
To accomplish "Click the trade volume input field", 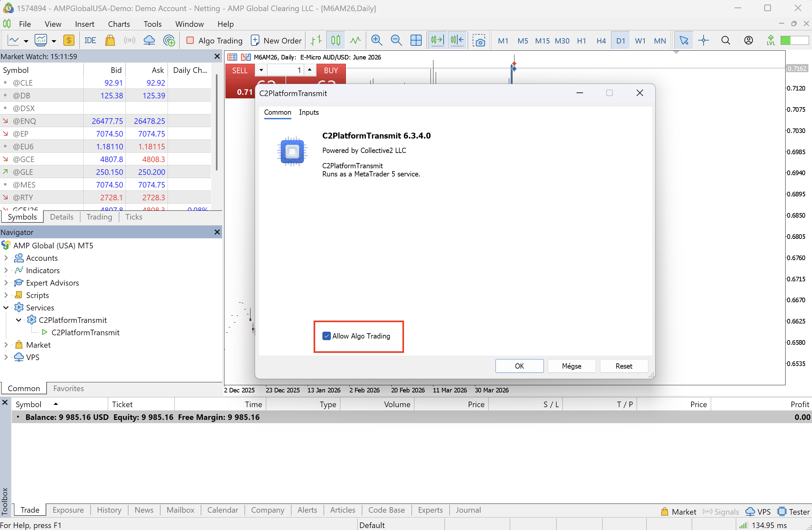I will 285,70.
